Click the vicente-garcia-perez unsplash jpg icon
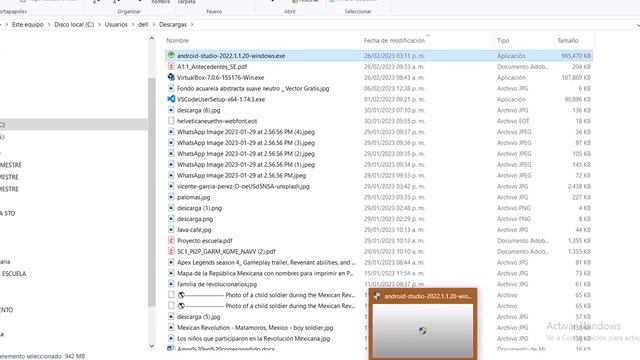The height and width of the screenshot is (360, 640). [x=171, y=186]
